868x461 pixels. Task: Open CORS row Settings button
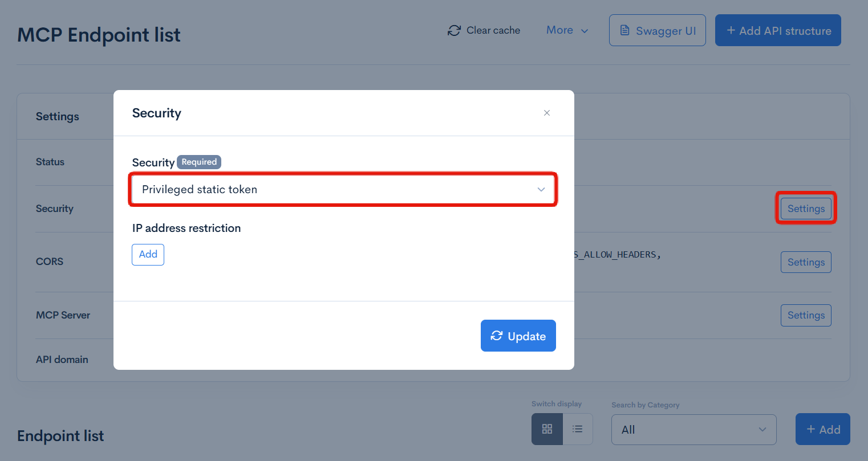pyautogui.click(x=806, y=262)
